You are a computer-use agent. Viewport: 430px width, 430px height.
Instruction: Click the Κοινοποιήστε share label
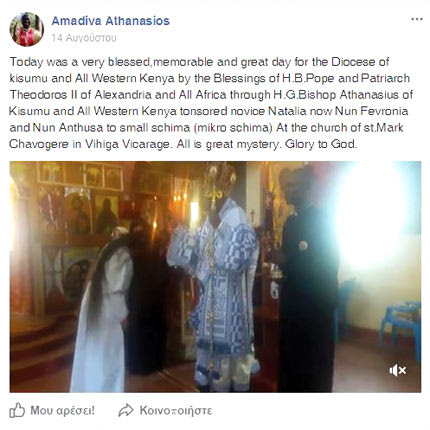click(x=176, y=410)
